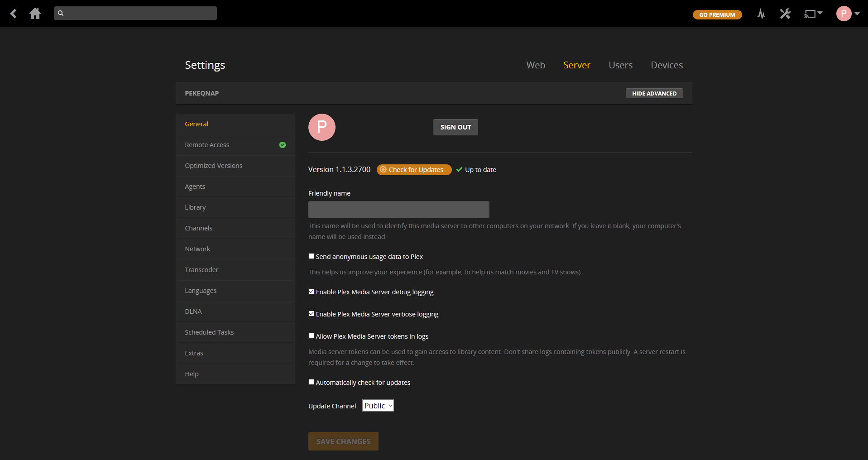Switch to the Devices tab

tap(667, 65)
